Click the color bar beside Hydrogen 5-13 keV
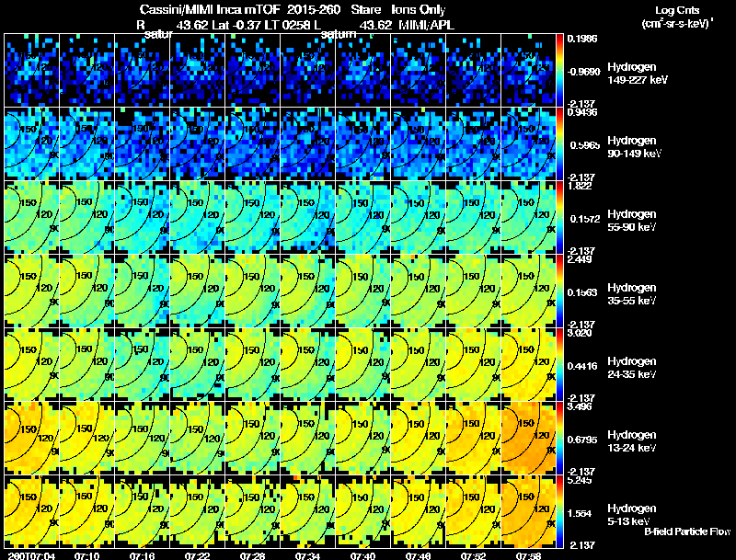Viewport: 736px width, 560px height. 559,511
